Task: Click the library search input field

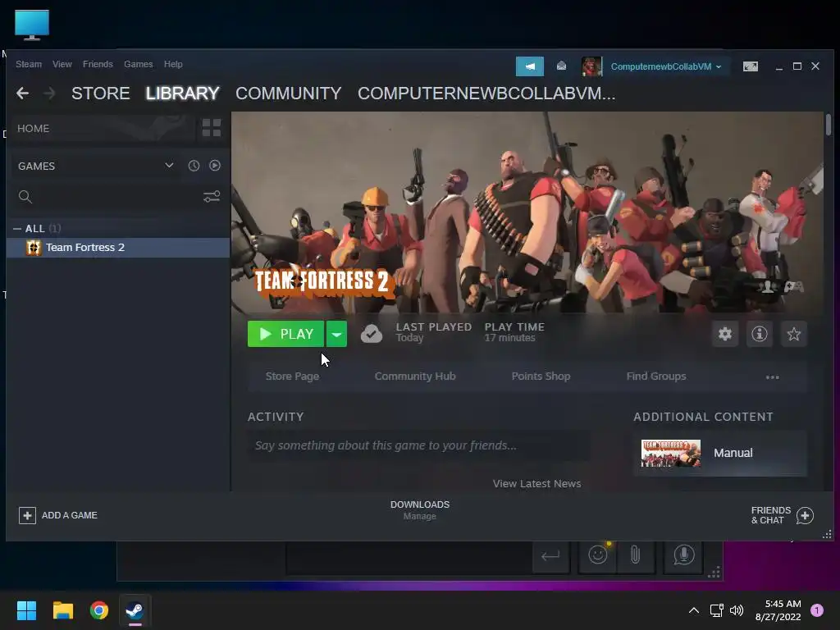Action: [x=116, y=197]
